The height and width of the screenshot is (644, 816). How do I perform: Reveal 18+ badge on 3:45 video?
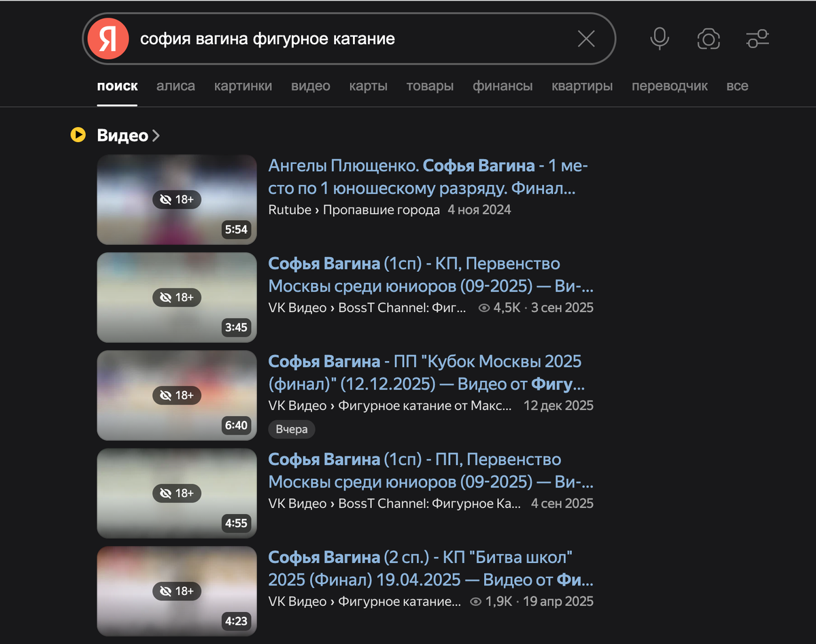pos(177,297)
